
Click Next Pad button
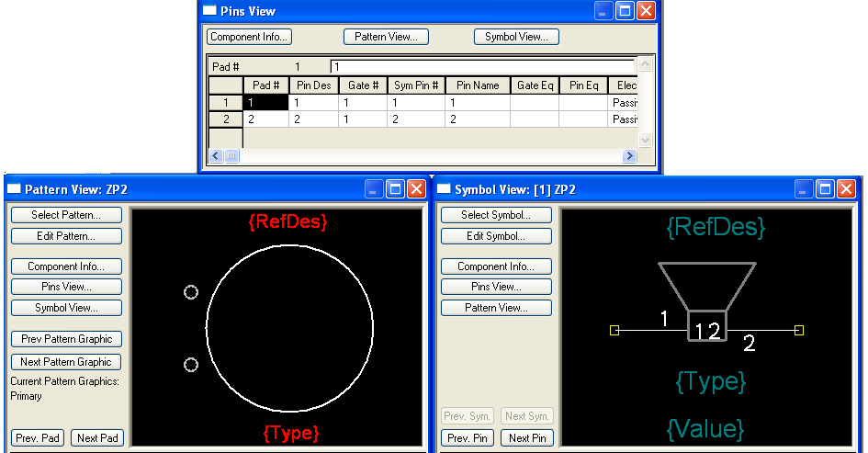pos(97,438)
